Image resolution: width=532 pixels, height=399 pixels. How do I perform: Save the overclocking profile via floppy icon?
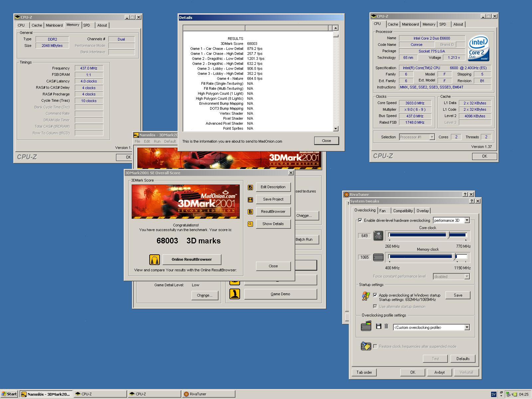(x=378, y=326)
